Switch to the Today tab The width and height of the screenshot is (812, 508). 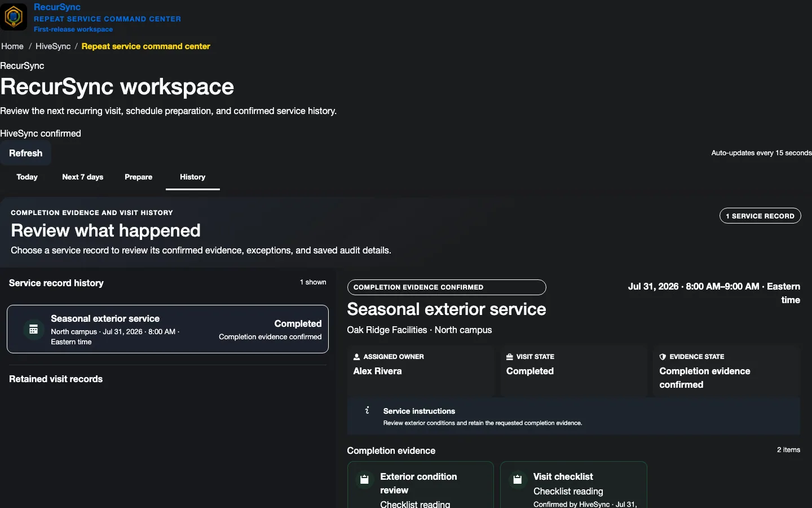pyautogui.click(x=27, y=177)
